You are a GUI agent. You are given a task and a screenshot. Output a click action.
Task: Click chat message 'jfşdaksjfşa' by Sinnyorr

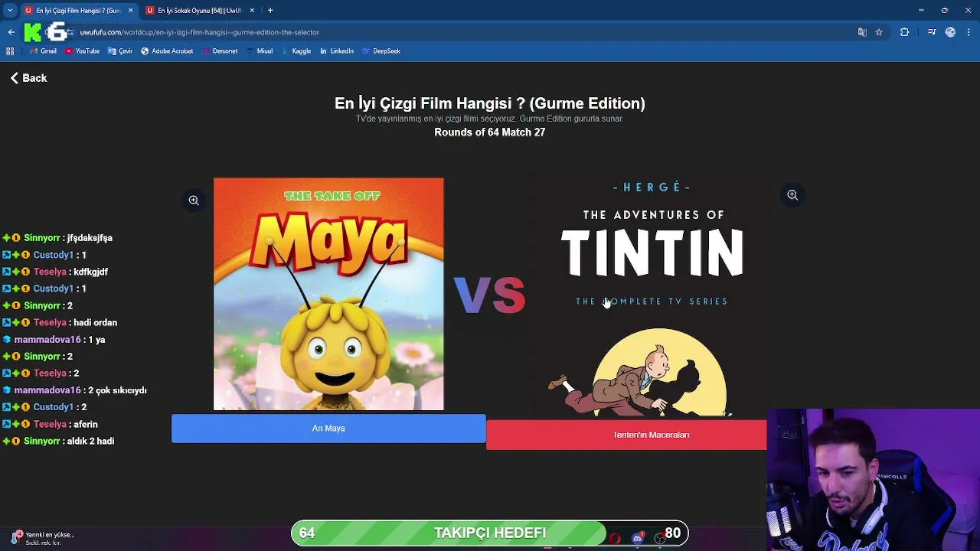(89, 238)
